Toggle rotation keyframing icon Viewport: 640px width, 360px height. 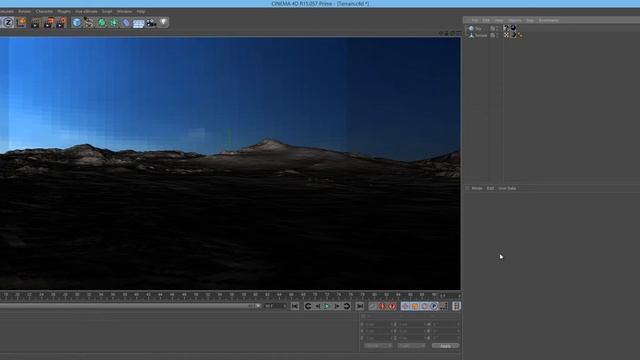click(424, 306)
